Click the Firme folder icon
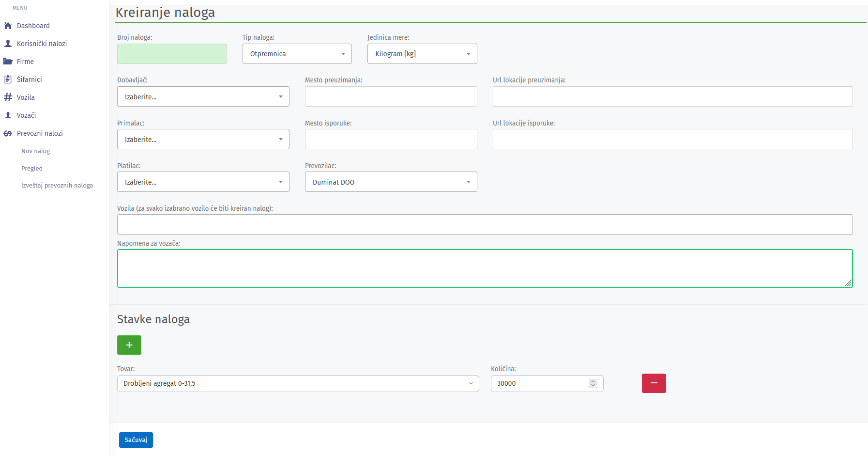Viewport: 868px width, 456px height. (x=8, y=62)
